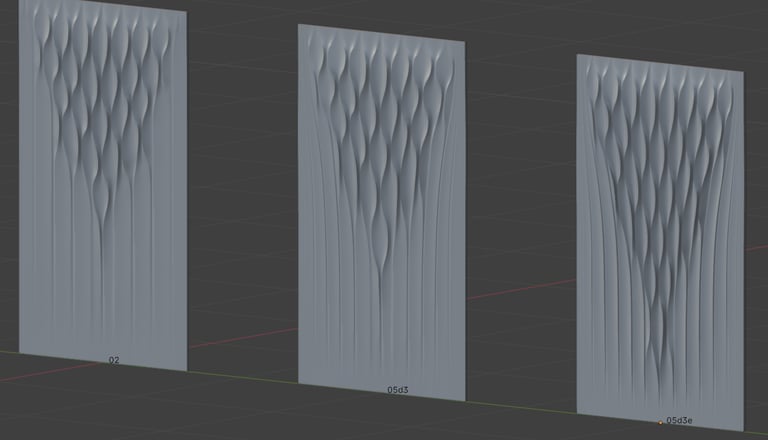Click the orange origin dot beside 05d3e
This screenshot has width=768, height=440.
point(660,422)
